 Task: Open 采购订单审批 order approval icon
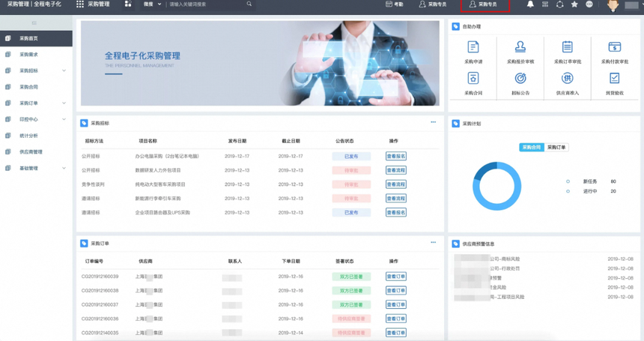point(567,46)
